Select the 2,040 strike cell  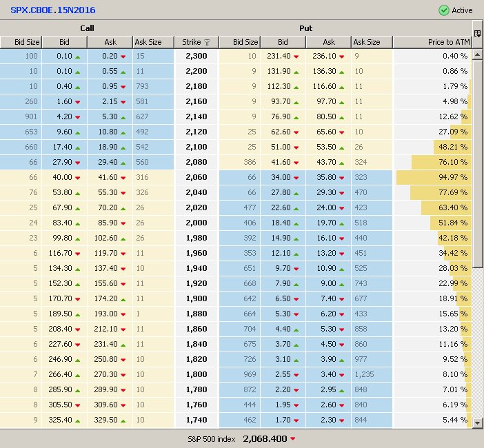click(x=196, y=192)
